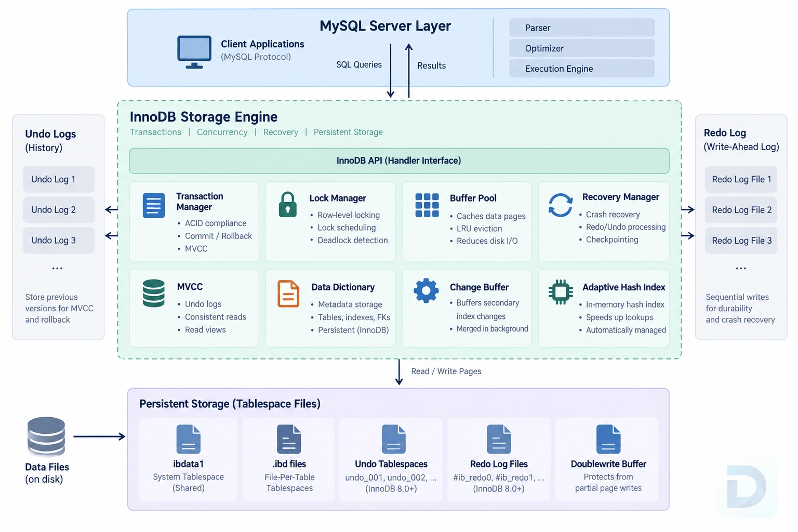
Task: Click the ibdata1 file icon
Action: click(189, 440)
